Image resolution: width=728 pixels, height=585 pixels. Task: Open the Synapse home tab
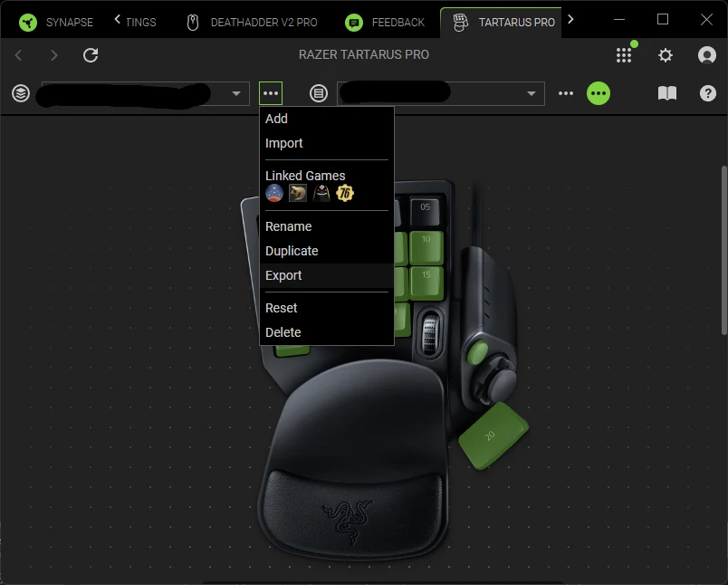coord(56,22)
